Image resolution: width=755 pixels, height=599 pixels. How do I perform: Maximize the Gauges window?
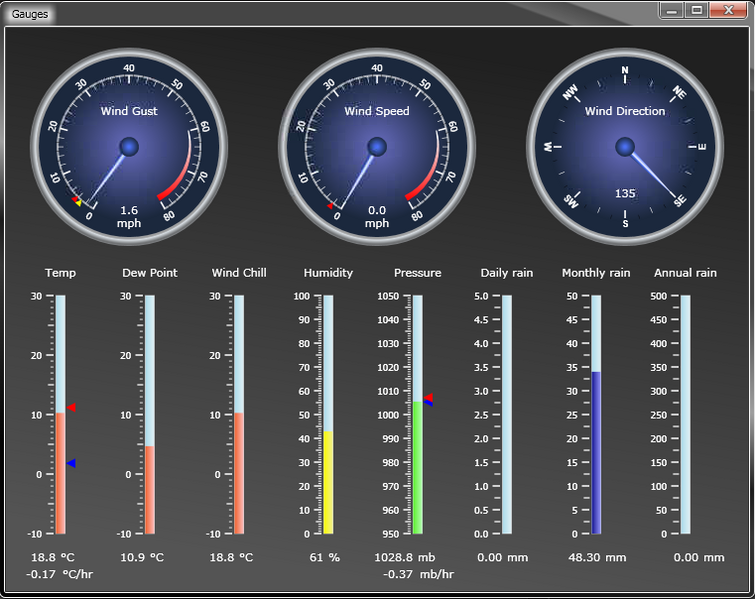tap(697, 10)
